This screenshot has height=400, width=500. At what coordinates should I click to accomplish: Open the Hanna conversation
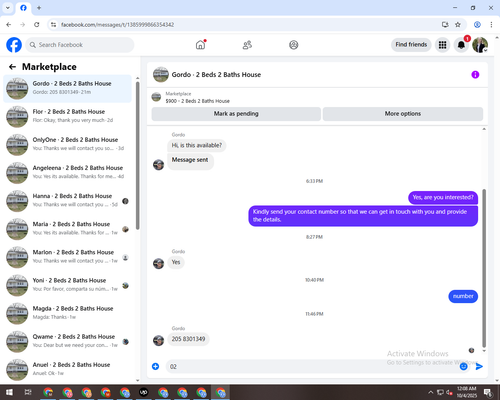click(67, 201)
